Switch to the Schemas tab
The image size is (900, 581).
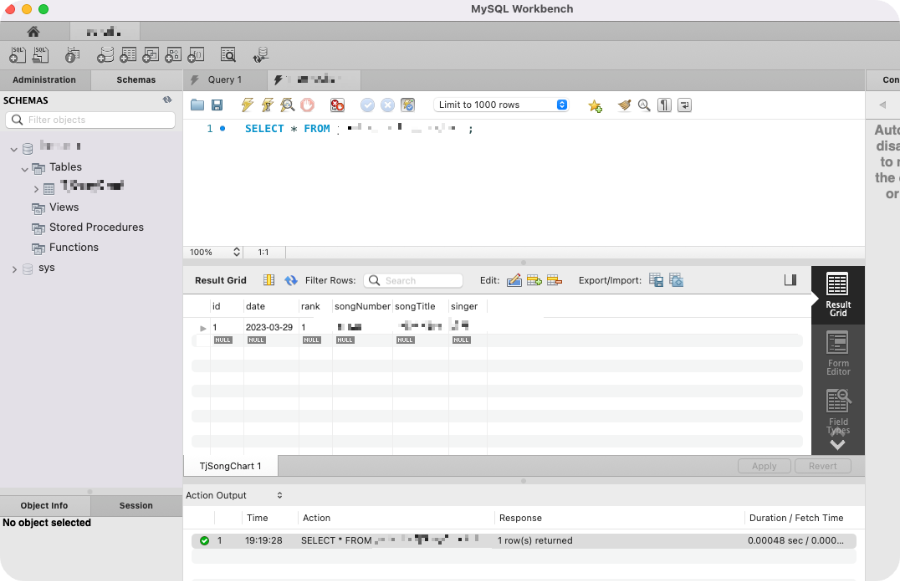[136, 80]
